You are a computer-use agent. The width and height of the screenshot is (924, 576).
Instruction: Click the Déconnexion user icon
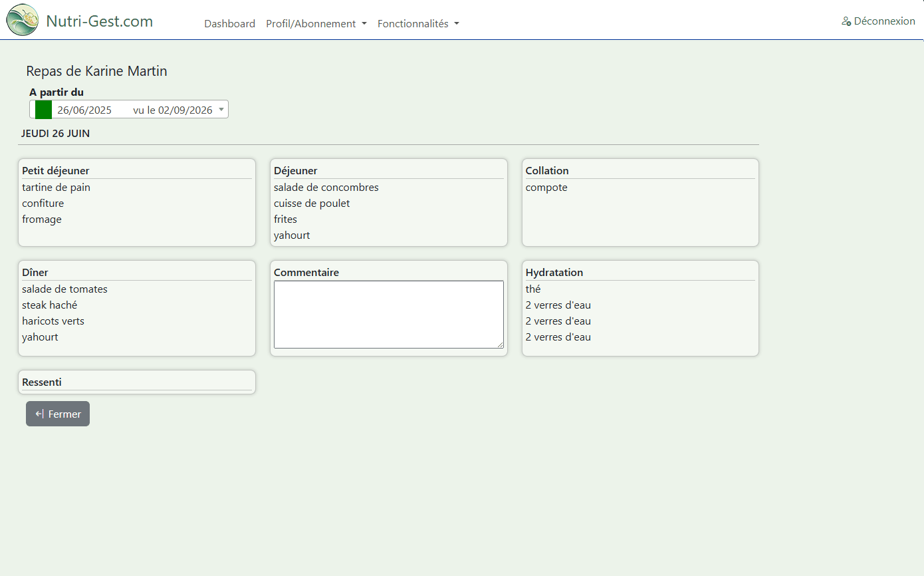(x=846, y=21)
